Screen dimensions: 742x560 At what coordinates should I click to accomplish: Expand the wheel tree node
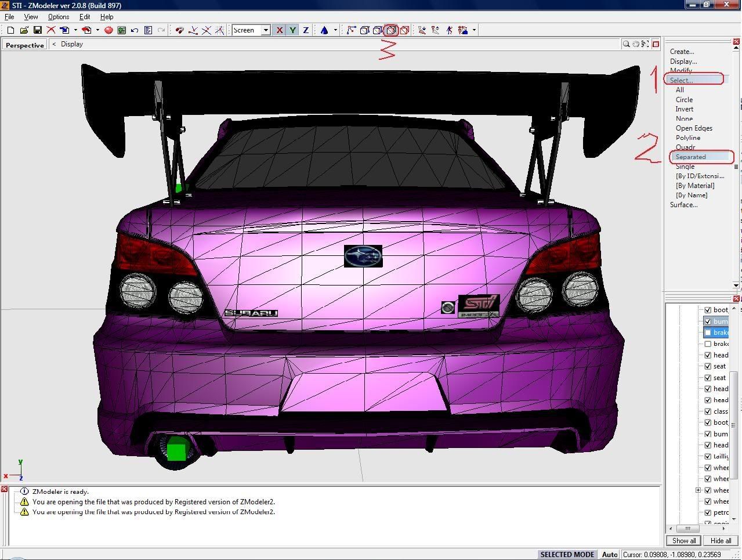[698, 490]
